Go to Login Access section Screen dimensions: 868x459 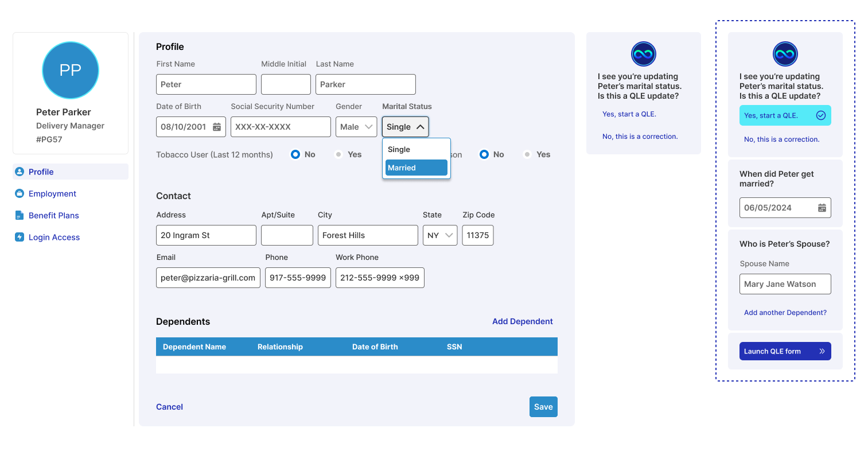tap(54, 237)
